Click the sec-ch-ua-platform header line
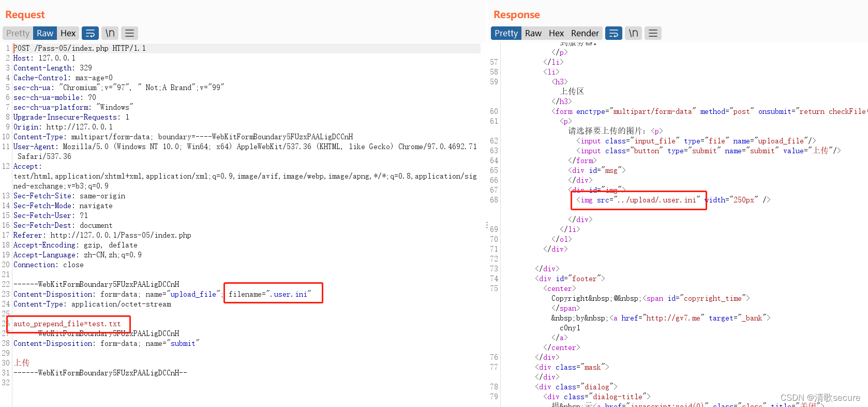The height and width of the screenshot is (407, 868). (x=73, y=107)
